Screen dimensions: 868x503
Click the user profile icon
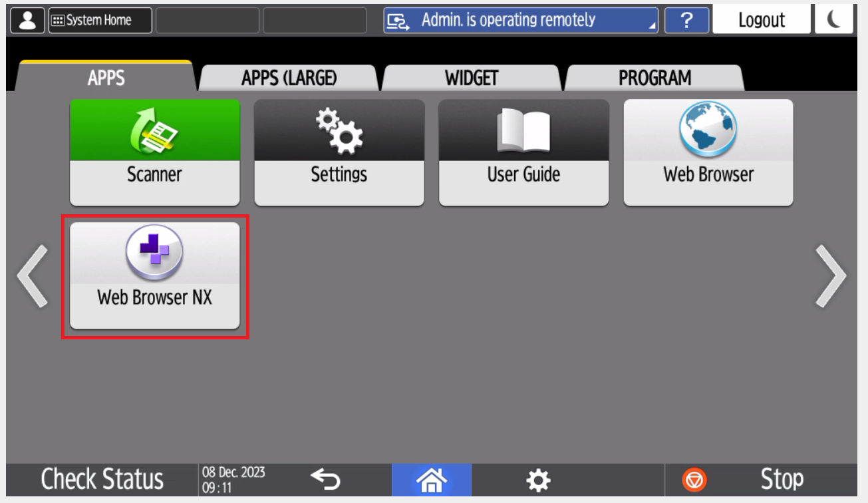click(27, 21)
